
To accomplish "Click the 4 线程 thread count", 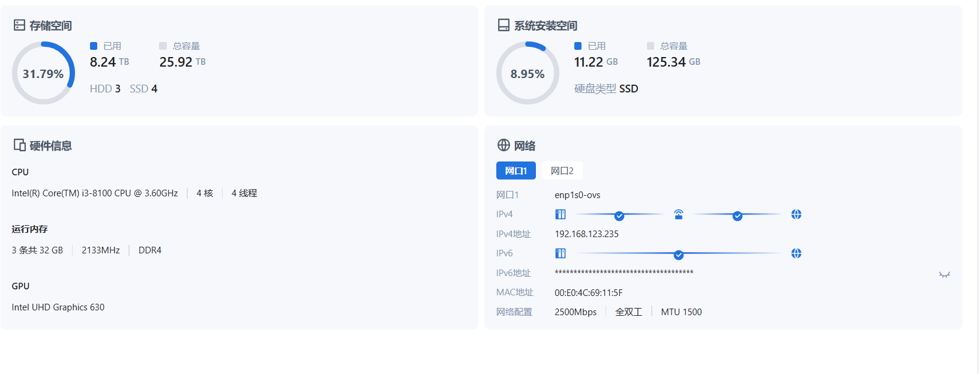I will pos(244,193).
